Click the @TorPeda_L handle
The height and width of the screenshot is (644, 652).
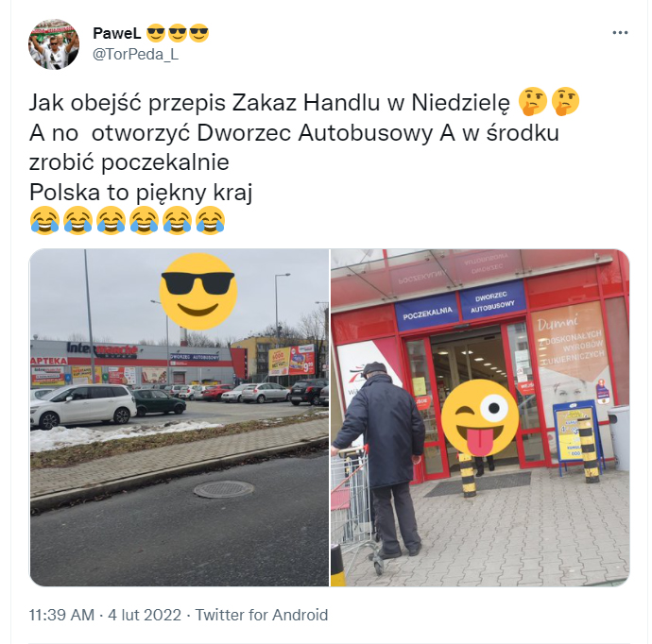pos(135,55)
